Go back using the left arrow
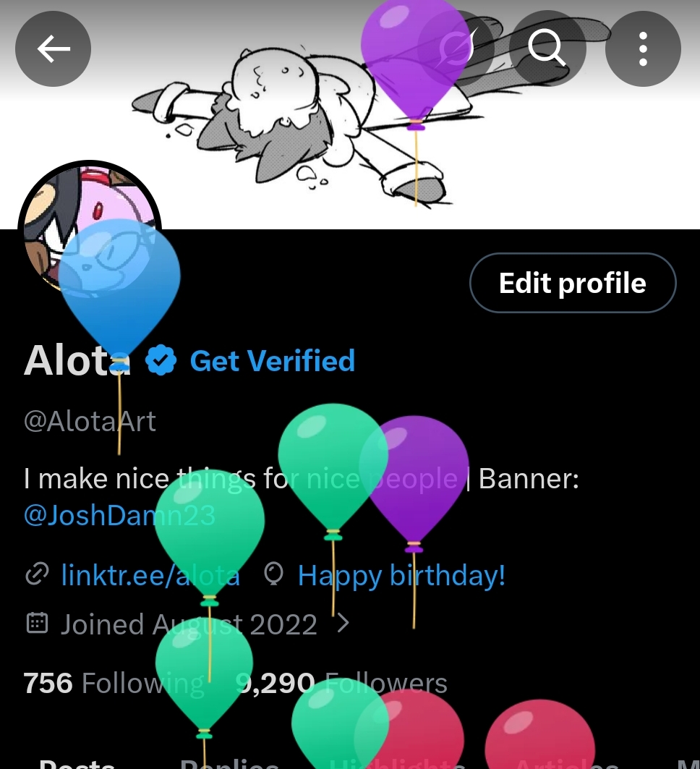Screen dimensions: 700x769 point(53,48)
